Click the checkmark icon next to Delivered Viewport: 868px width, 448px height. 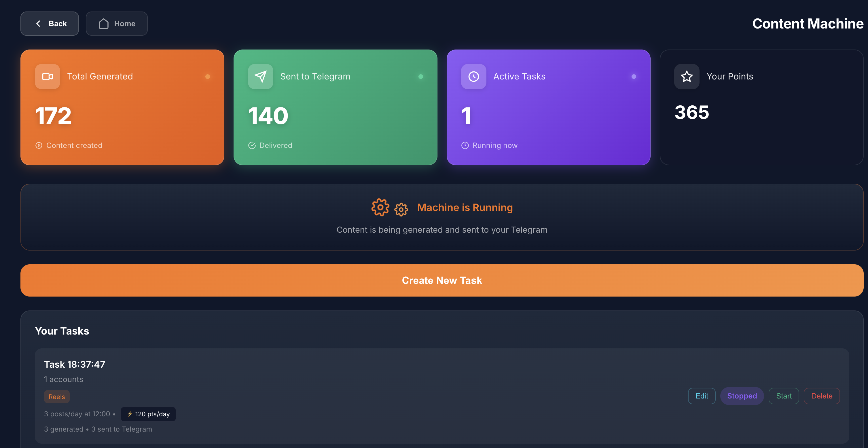point(252,145)
